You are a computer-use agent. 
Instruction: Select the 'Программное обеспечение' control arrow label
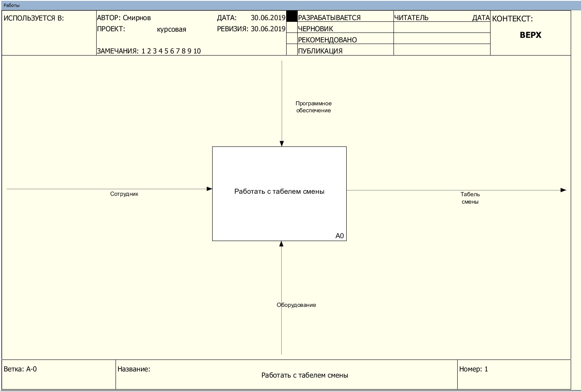[x=313, y=107]
